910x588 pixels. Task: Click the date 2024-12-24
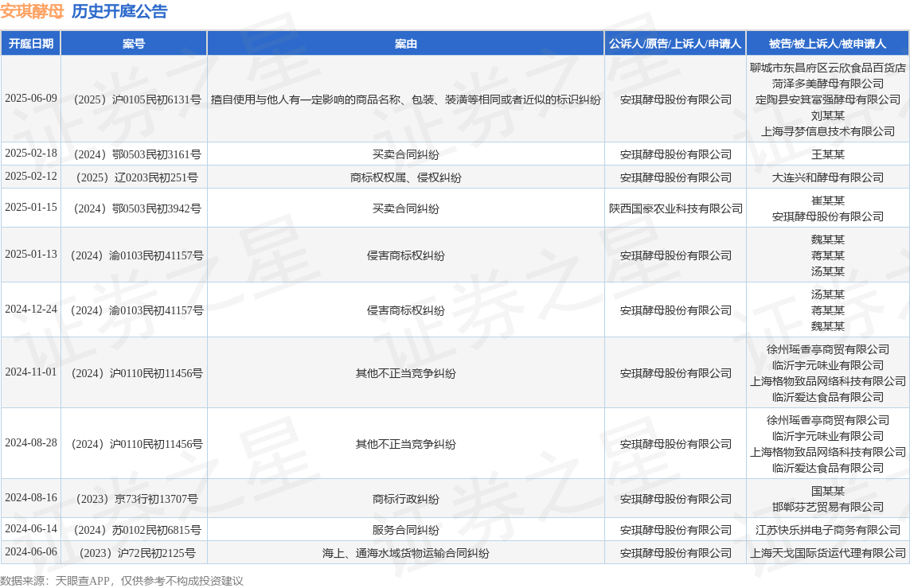31,309
